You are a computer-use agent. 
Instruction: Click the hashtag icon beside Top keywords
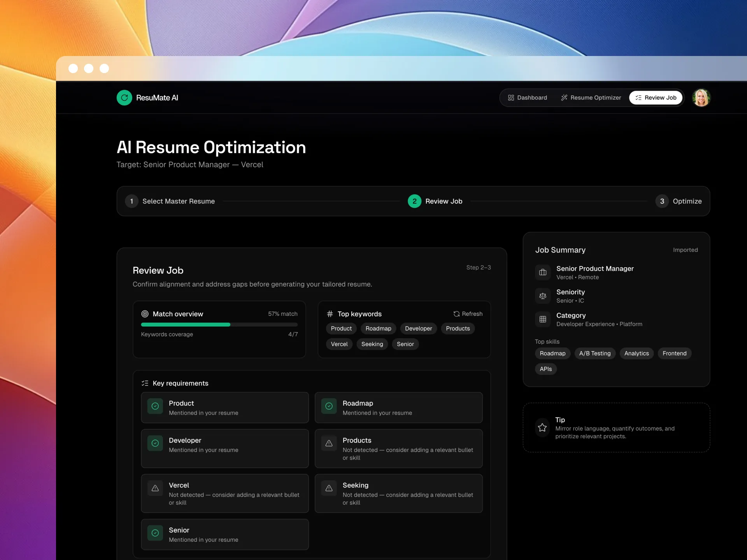(330, 314)
